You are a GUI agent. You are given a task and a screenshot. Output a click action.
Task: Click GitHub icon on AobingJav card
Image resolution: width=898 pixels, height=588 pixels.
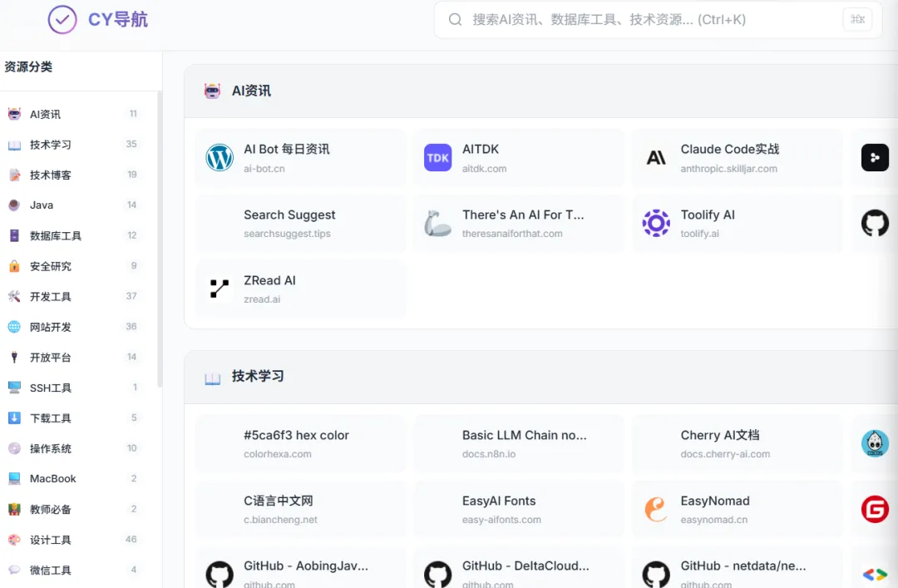pyautogui.click(x=220, y=574)
